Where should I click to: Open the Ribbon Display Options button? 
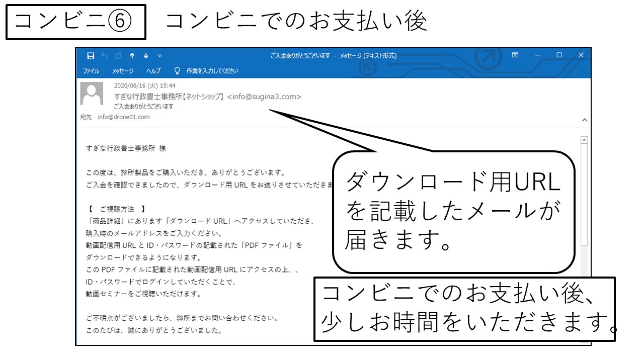tap(515, 55)
